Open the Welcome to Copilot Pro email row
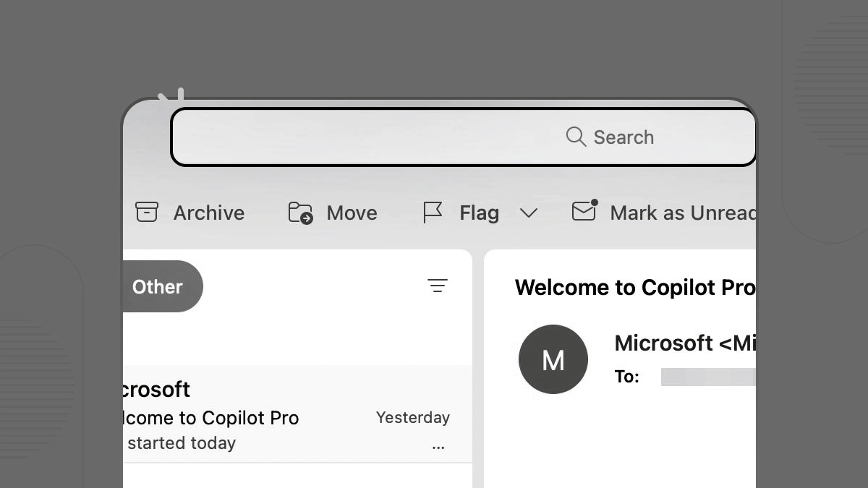Image resolution: width=868 pixels, height=488 pixels. pyautogui.click(x=297, y=414)
